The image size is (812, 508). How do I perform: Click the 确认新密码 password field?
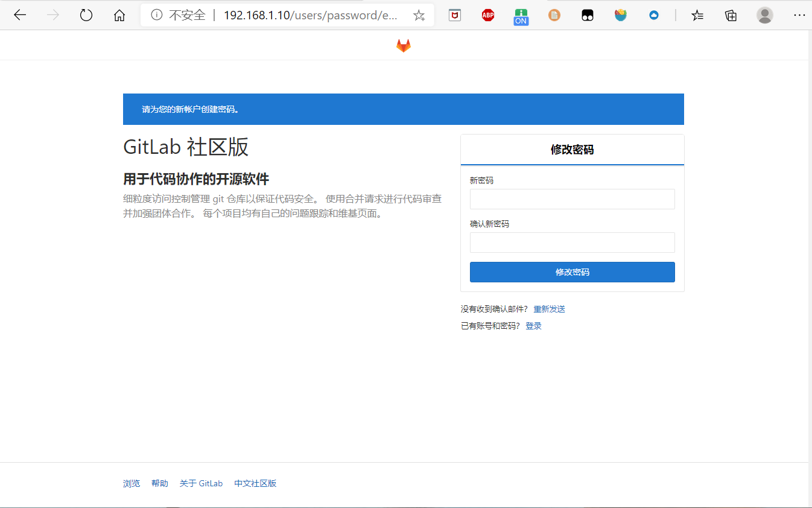[x=572, y=242]
